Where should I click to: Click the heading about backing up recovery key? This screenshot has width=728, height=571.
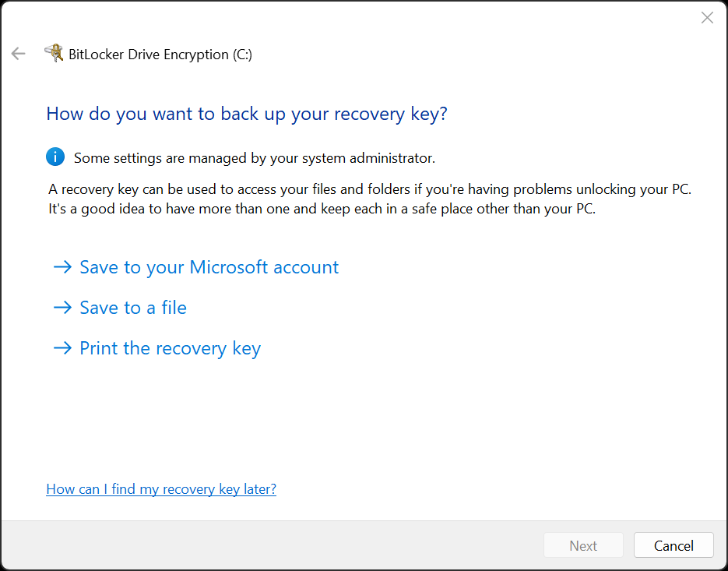point(247,114)
